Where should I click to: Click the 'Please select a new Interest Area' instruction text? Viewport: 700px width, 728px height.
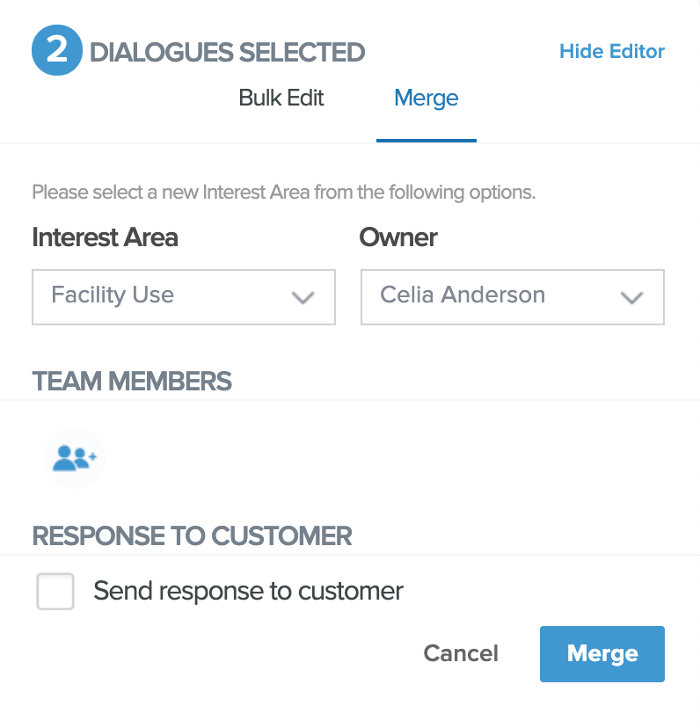(283, 192)
